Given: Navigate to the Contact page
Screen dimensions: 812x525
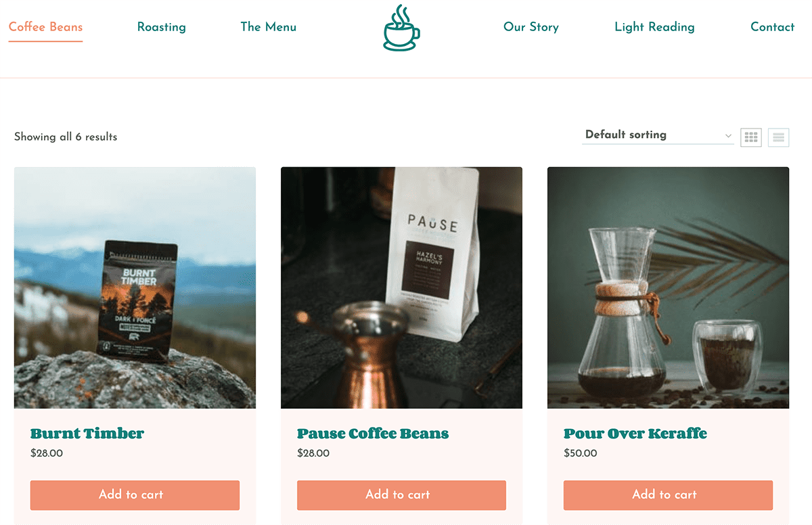Looking at the screenshot, I should [772, 27].
